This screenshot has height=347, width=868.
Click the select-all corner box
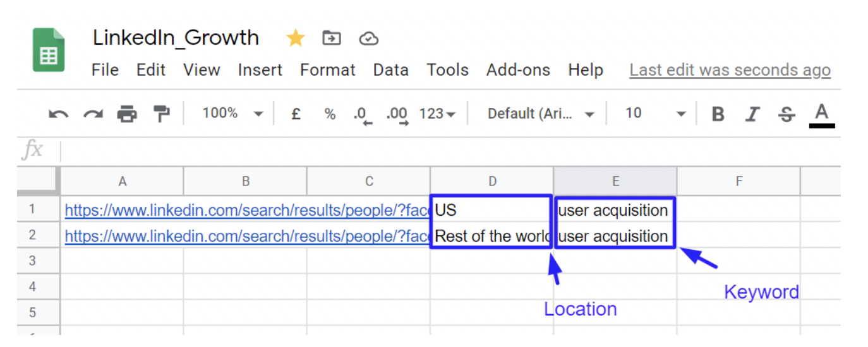click(x=38, y=182)
